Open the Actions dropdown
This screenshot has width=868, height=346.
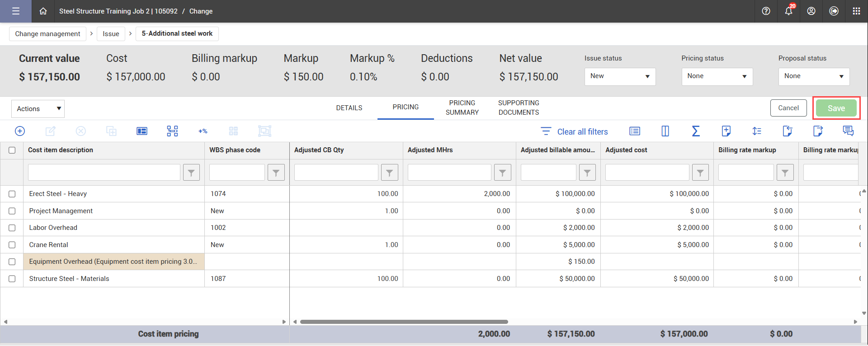(x=38, y=109)
